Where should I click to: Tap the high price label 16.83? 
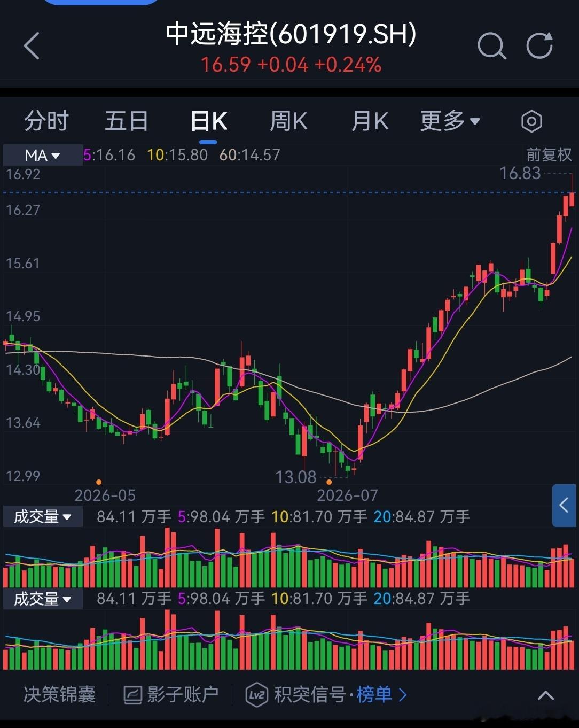[x=520, y=173]
